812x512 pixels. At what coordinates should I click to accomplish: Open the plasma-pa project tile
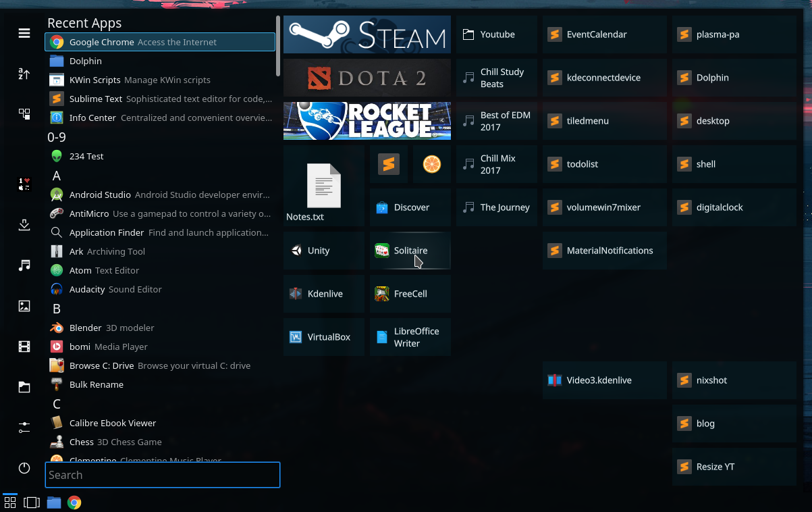pyautogui.click(x=734, y=34)
